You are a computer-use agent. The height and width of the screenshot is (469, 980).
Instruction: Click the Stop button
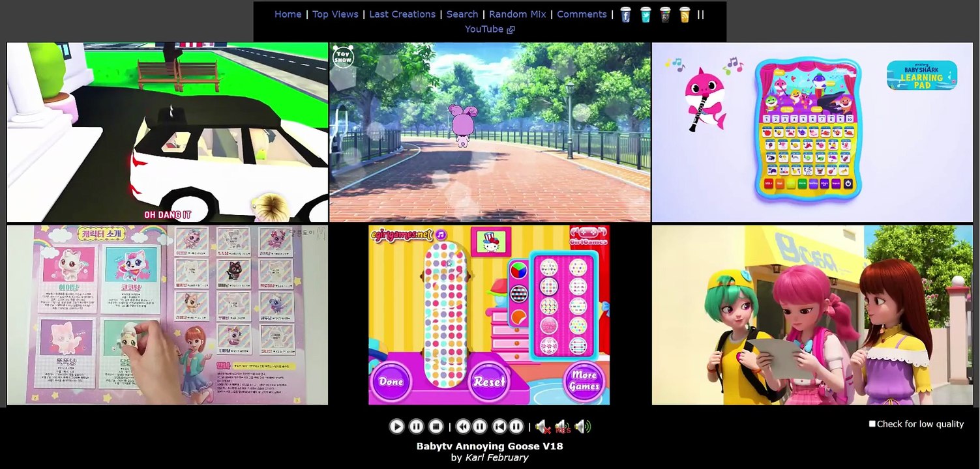pos(436,427)
